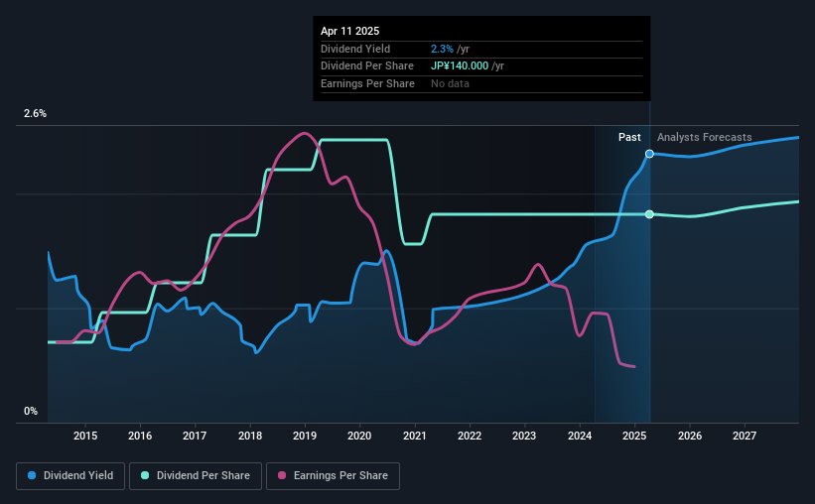Click the blue Dividend Yield legend dot
Viewport: 815px width, 504px height.
(32, 475)
